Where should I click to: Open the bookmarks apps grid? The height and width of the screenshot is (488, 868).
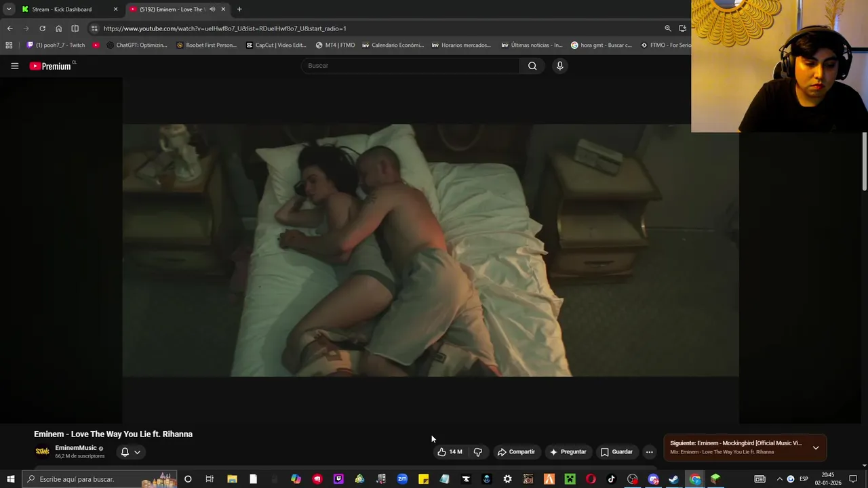coord(9,45)
